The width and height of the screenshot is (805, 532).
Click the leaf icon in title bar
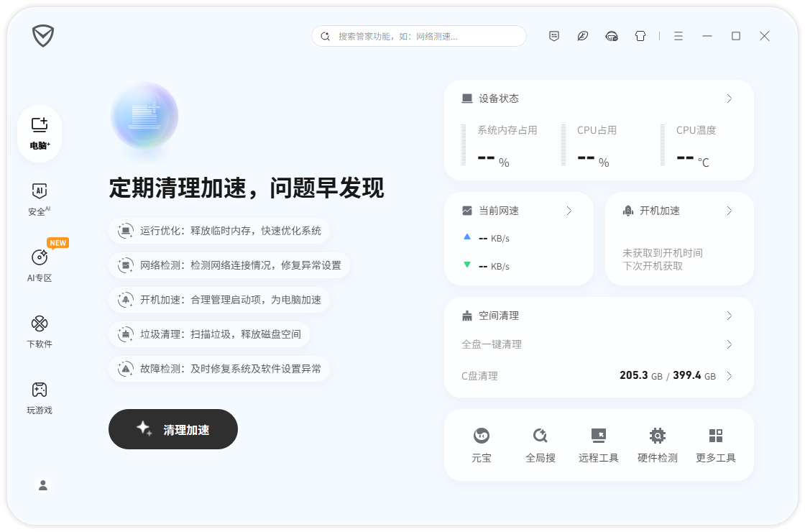click(x=583, y=36)
